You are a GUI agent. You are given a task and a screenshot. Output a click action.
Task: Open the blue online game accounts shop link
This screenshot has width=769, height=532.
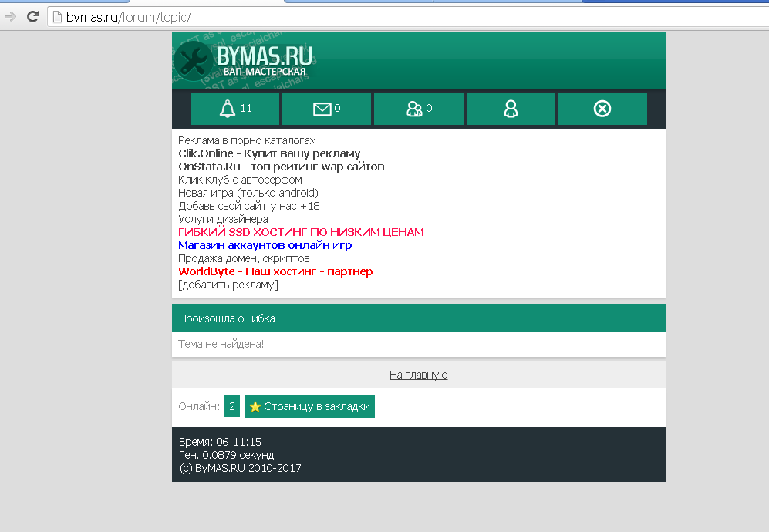tap(265, 245)
